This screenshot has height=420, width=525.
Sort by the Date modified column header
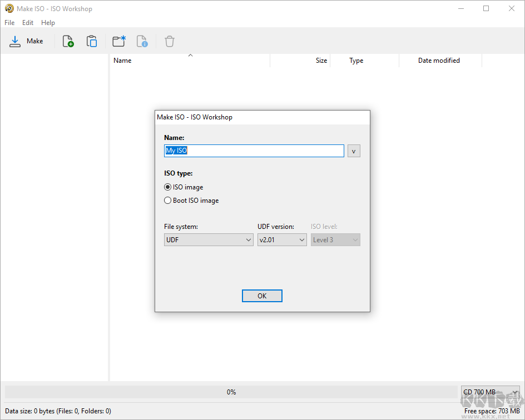click(439, 61)
